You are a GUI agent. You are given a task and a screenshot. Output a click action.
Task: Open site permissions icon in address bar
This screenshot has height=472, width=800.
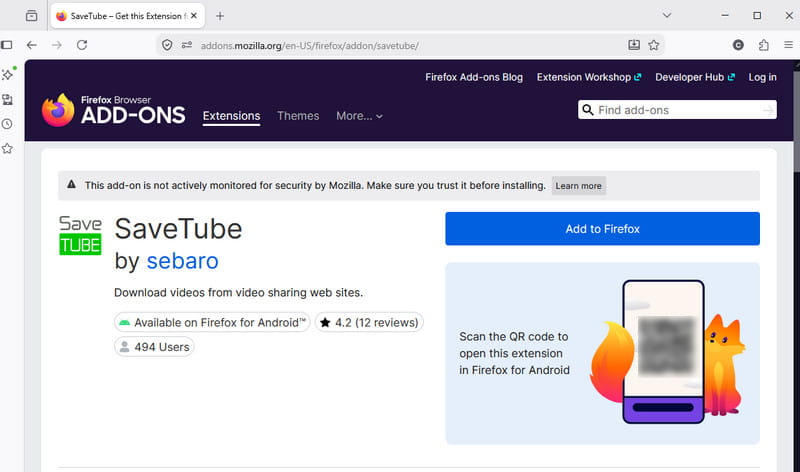coord(187,45)
